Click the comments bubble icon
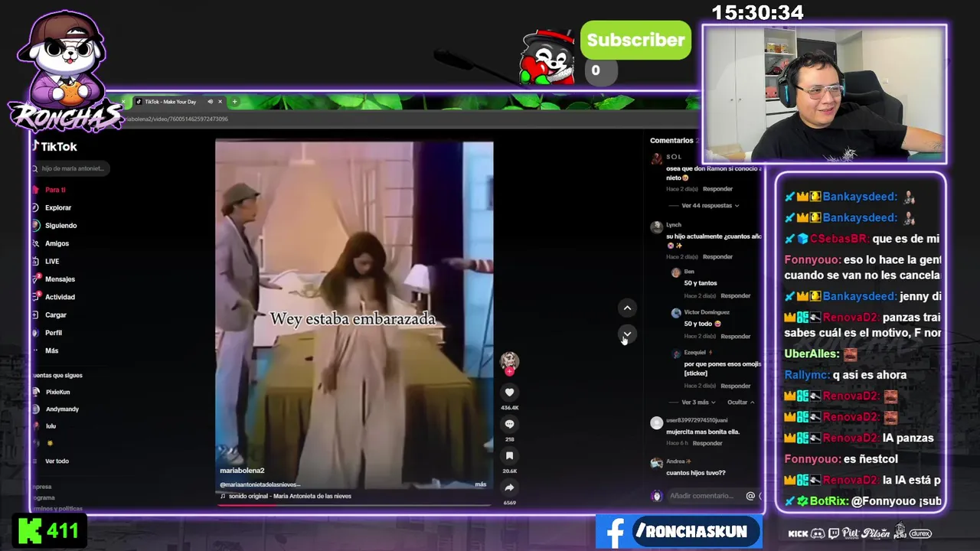The height and width of the screenshot is (551, 980). click(509, 424)
